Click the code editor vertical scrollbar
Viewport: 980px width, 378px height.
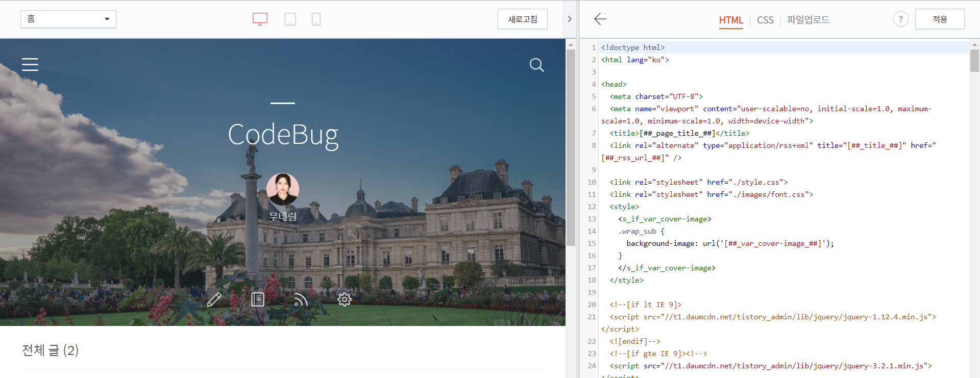click(x=974, y=61)
